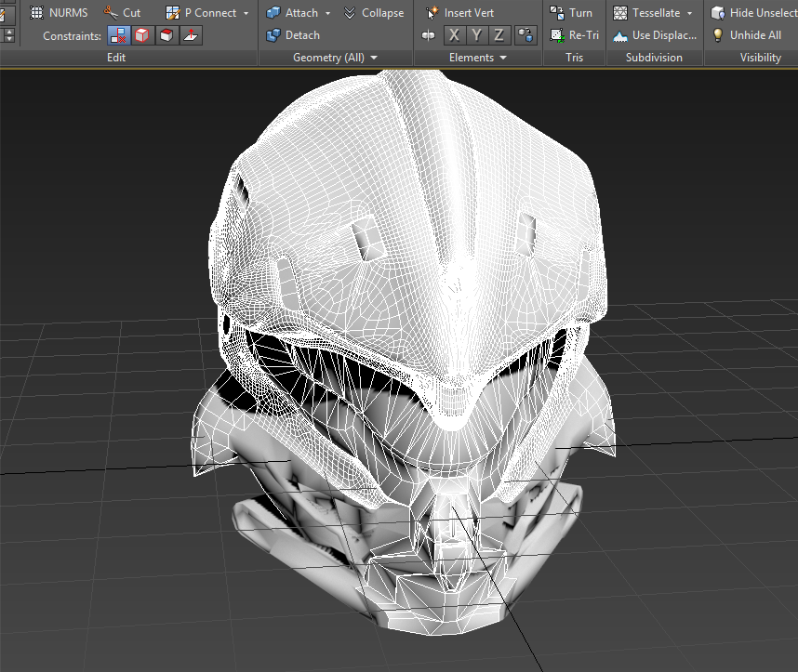Toggle the Edge constraint icon

(x=142, y=35)
